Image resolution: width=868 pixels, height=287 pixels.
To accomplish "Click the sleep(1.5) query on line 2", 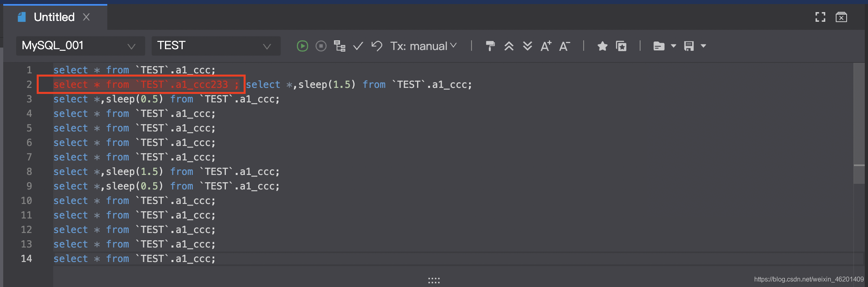I will pyautogui.click(x=359, y=85).
